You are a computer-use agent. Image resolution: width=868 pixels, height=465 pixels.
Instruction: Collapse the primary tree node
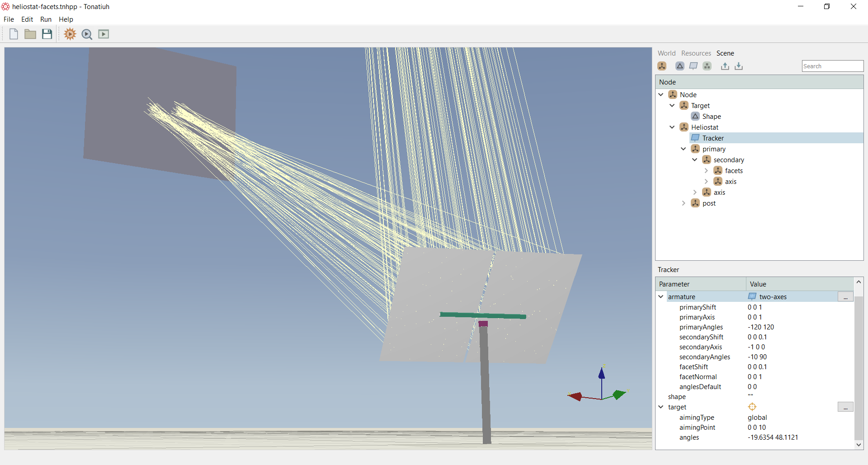(x=684, y=149)
